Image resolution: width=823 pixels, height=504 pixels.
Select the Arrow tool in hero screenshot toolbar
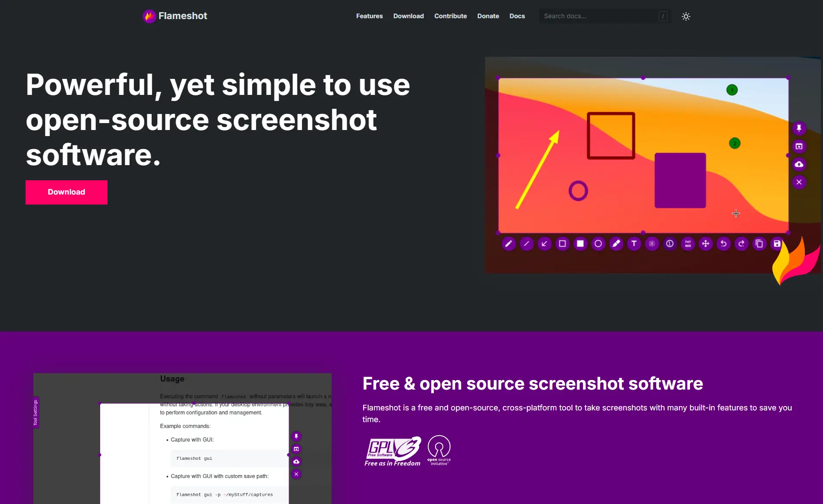544,244
